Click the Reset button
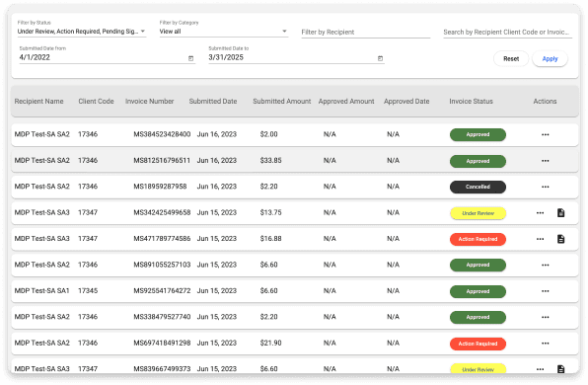Image resolution: width=588 pixels, height=385 pixels. (x=511, y=59)
